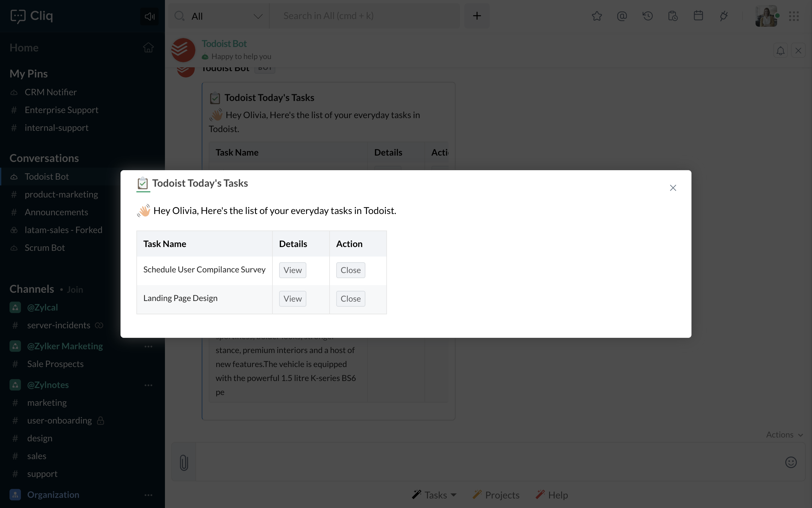
Task: Select the Help bot menu
Action: point(552,495)
